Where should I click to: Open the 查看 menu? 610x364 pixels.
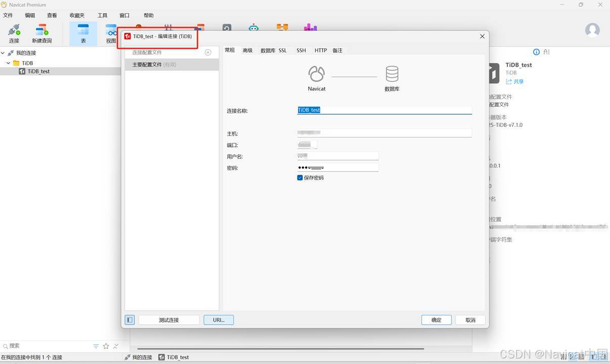[x=52, y=16]
